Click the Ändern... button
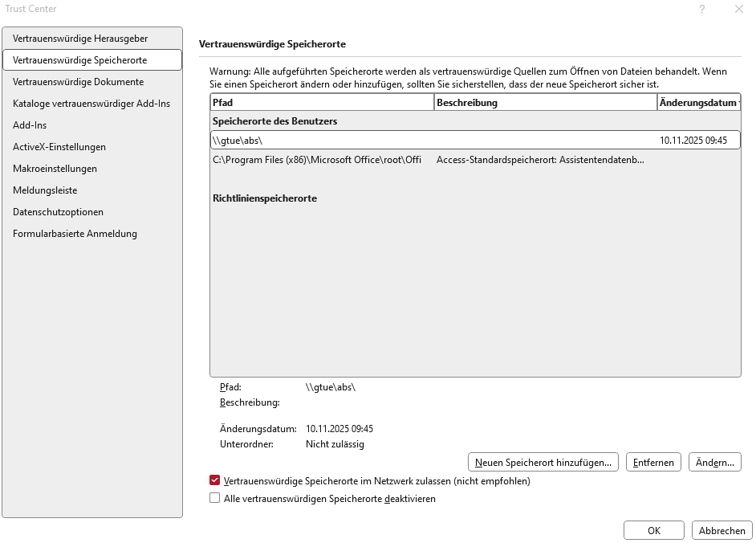Image resolution: width=756 pixels, height=543 pixels. tap(714, 462)
